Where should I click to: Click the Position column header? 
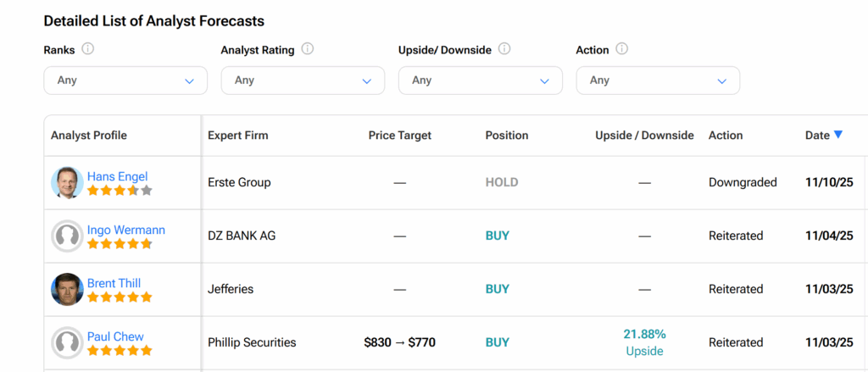(x=507, y=136)
